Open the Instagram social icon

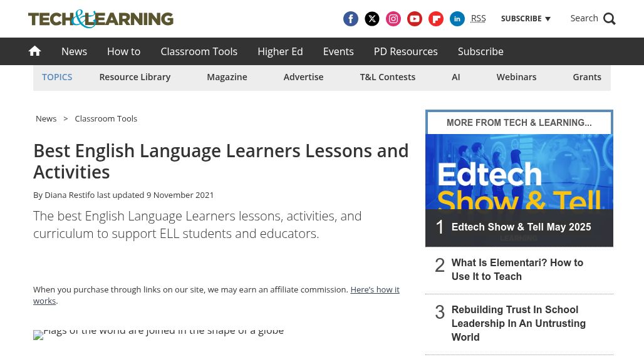(x=393, y=19)
